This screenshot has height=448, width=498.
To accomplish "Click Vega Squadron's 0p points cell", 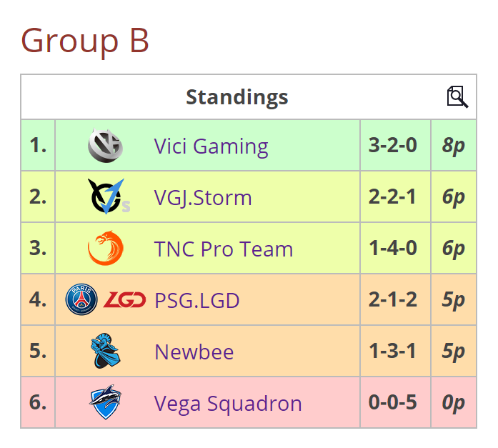I will (x=453, y=403).
